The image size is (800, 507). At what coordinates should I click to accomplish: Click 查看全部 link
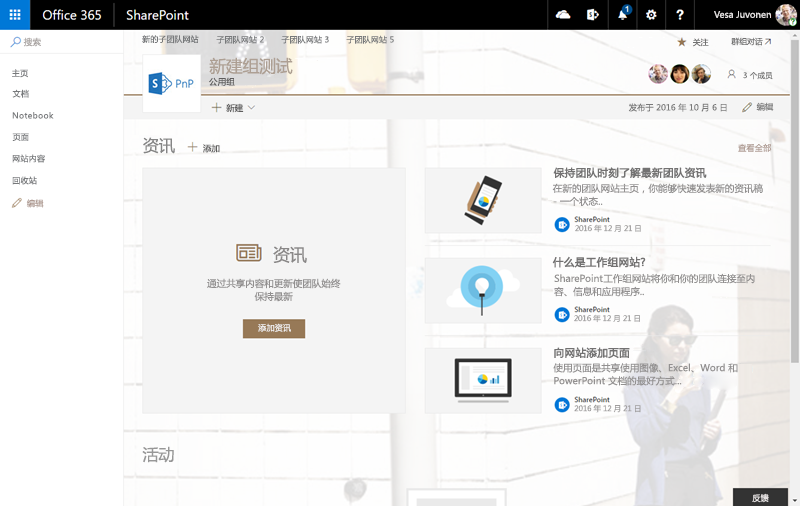coord(754,148)
